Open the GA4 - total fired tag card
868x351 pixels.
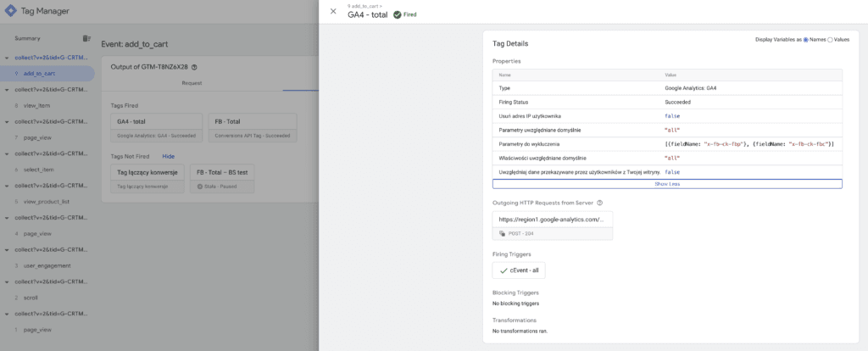pos(158,128)
